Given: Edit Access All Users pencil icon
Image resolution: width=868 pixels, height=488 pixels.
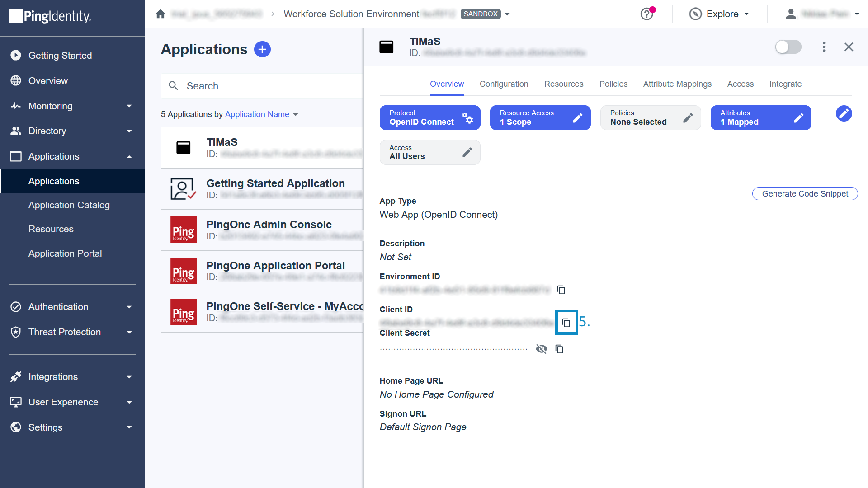Looking at the screenshot, I should pyautogui.click(x=467, y=153).
